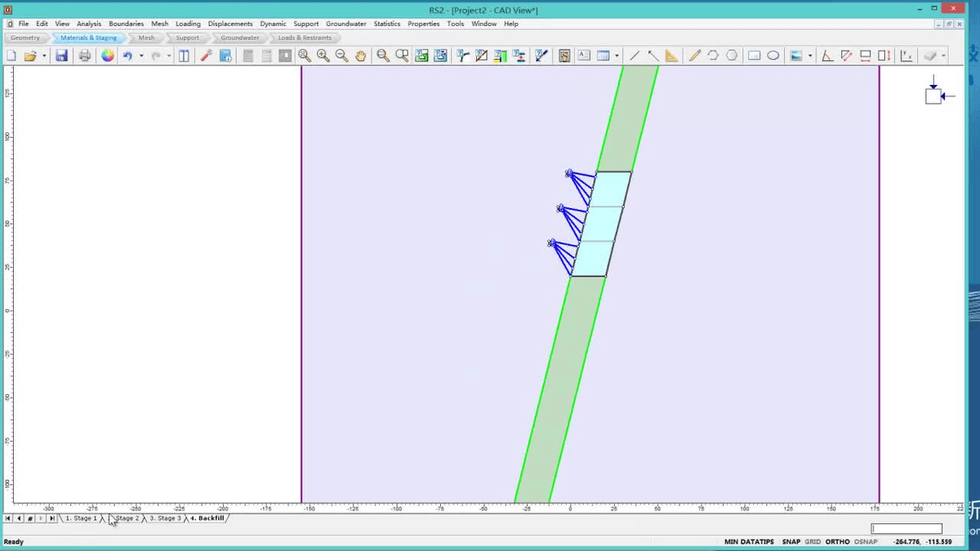
Task: Select the draw rectangle tool
Action: [754, 56]
